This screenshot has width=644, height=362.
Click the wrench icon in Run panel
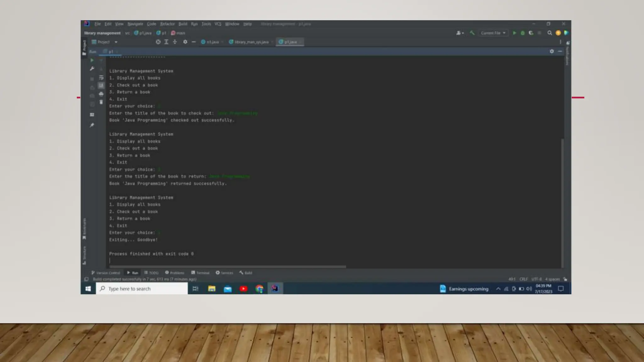point(92,69)
